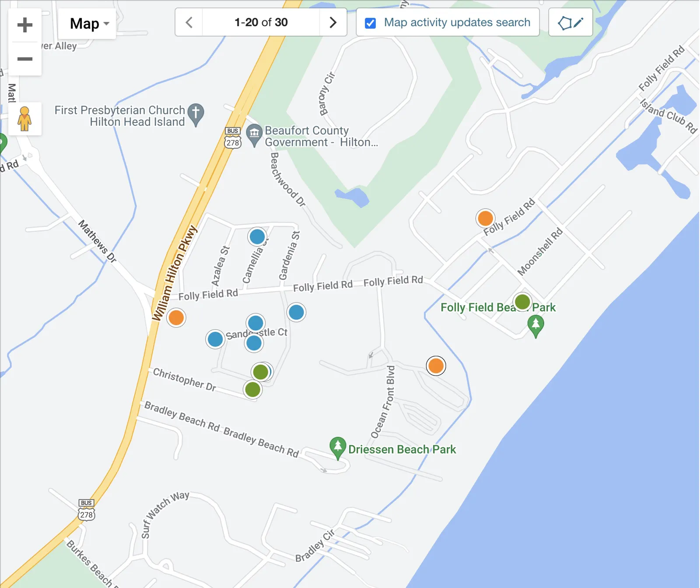
Task: Click the Folly Field Beach Park pin
Action: point(536,327)
